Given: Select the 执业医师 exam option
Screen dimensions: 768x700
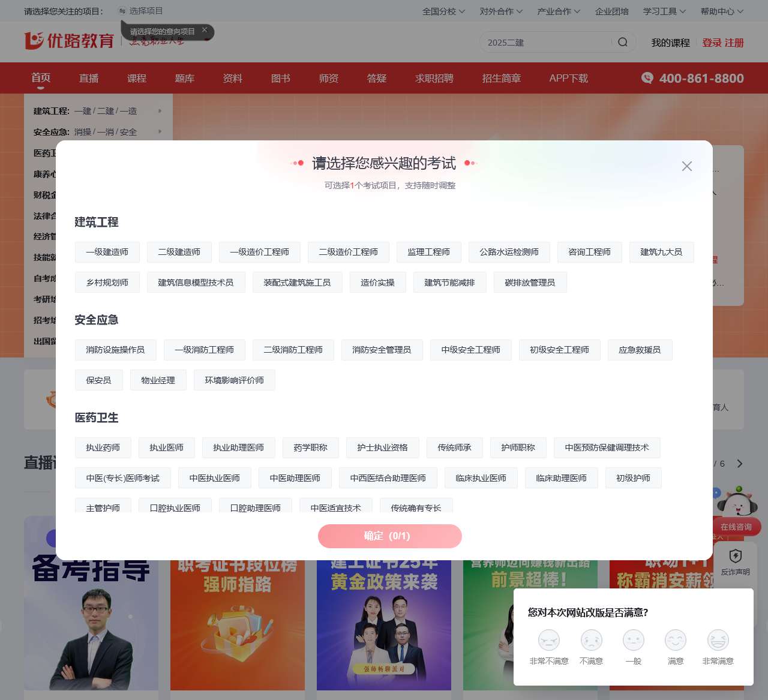Looking at the screenshot, I should pyautogui.click(x=167, y=447).
